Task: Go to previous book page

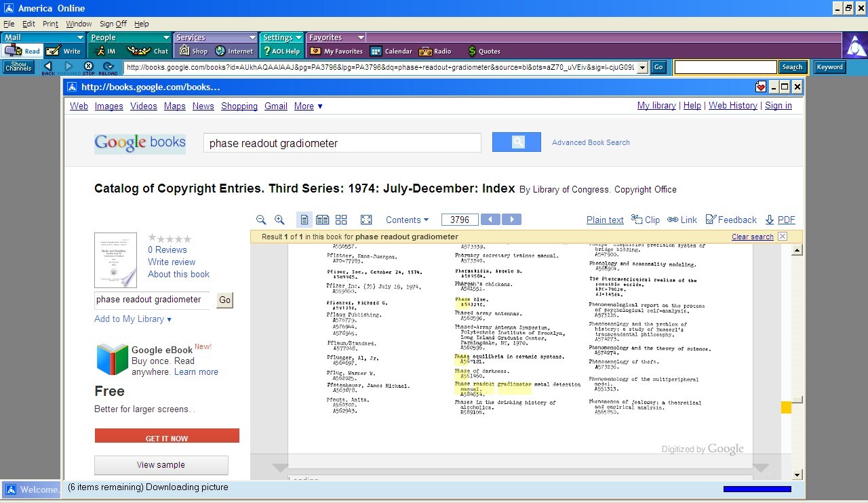Action: pyautogui.click(x=490, y=220)
